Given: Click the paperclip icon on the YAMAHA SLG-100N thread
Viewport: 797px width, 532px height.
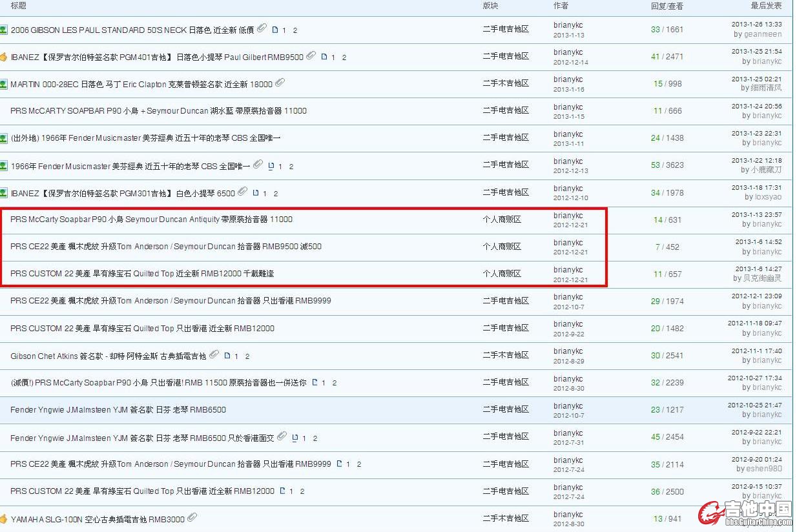Looking at the screenshot, I should tap(192, 518).
